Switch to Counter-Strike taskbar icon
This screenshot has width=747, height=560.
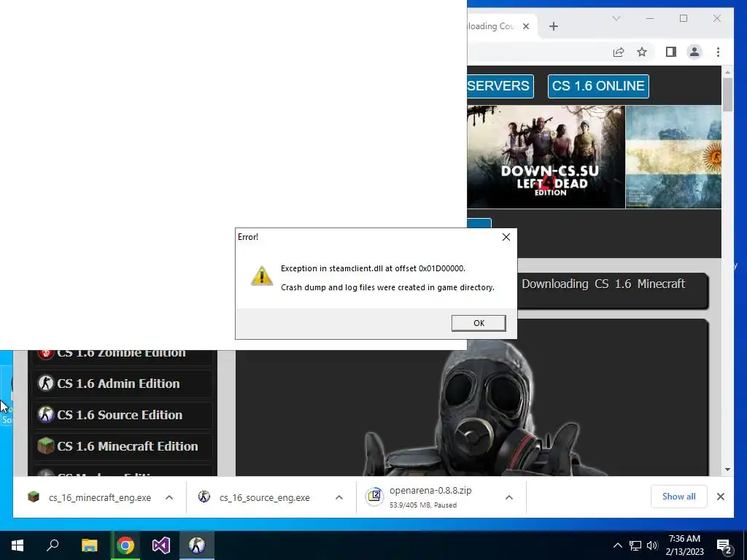197,545
